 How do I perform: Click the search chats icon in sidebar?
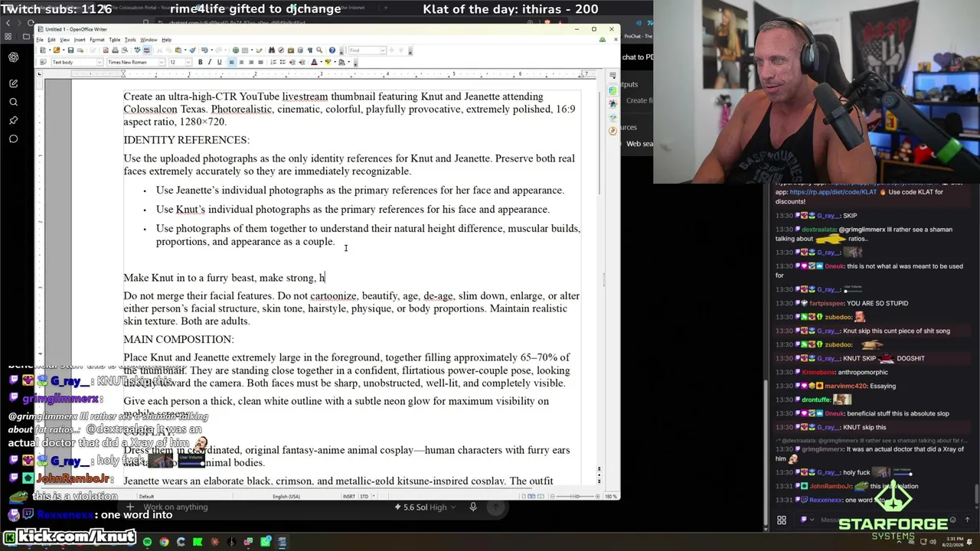(x=14, y=102)
